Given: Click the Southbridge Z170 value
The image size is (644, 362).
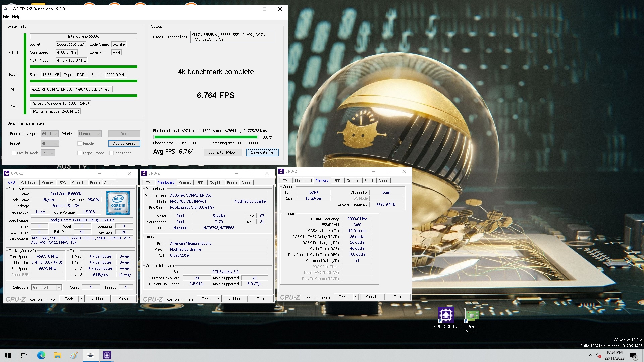Looking at the screenshot, I should [x=219, y=222].
